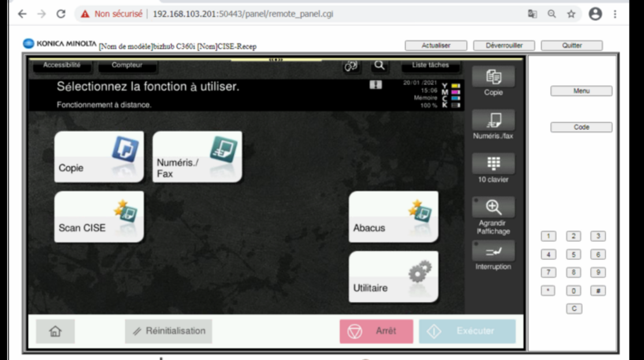Open the Liste tâches job list
644x360 pixels.
430,66
